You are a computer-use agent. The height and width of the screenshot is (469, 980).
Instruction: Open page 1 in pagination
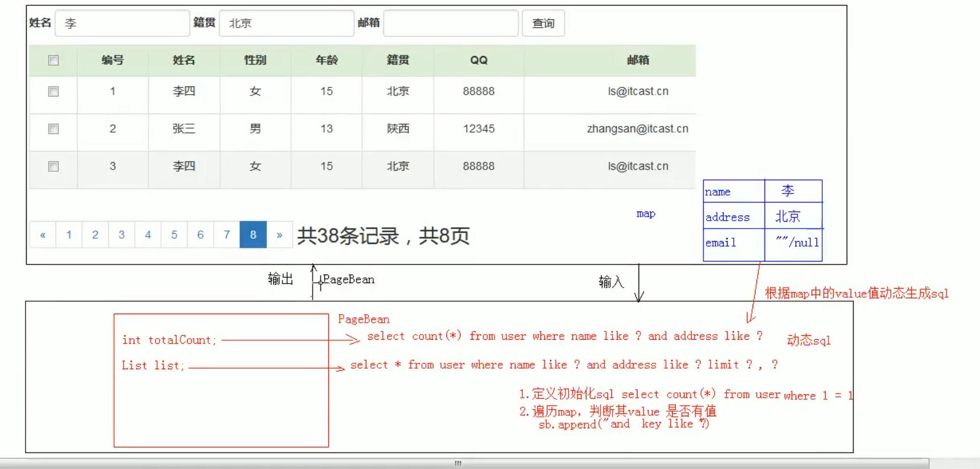(69, 235)
